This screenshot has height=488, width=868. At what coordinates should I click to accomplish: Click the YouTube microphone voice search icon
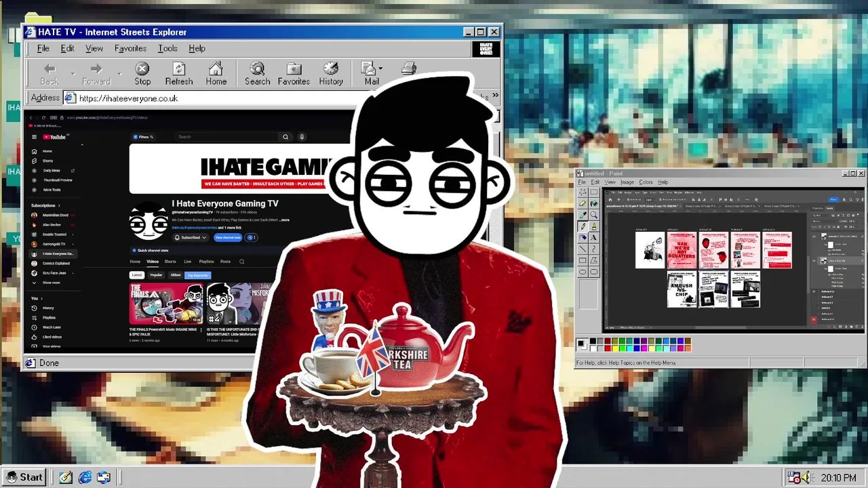point(302,137)
